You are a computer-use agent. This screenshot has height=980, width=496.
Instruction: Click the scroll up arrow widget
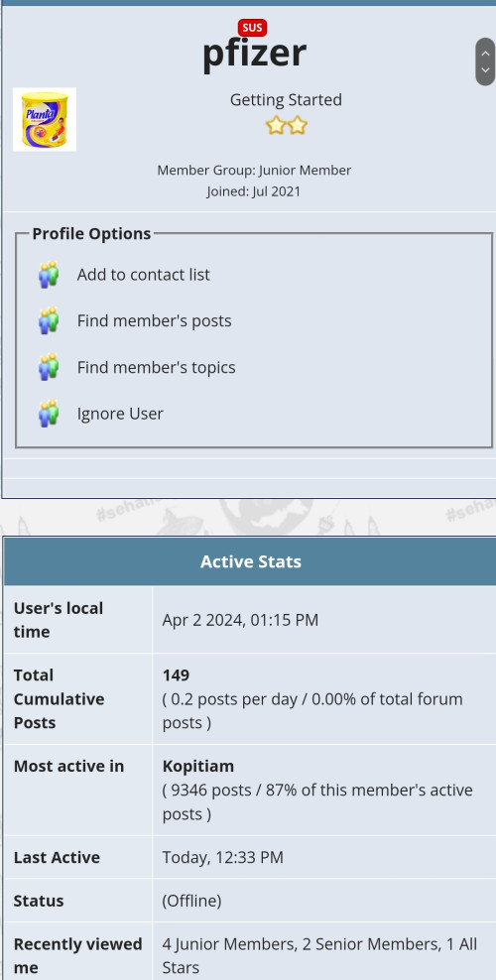tap(485, 53)
